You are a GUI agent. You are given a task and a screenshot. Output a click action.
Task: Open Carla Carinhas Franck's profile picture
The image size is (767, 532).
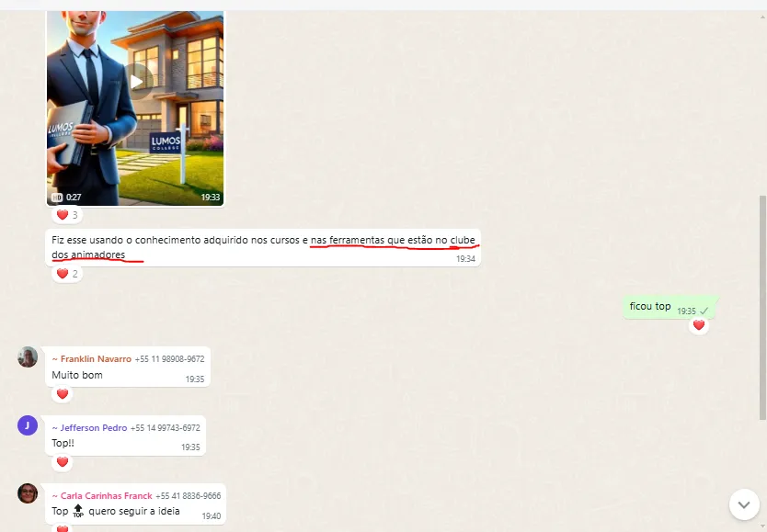[x=28, y=493]
